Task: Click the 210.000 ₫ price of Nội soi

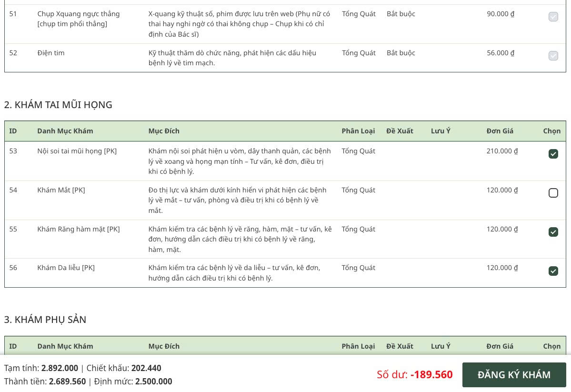Action: pos(502,151)
